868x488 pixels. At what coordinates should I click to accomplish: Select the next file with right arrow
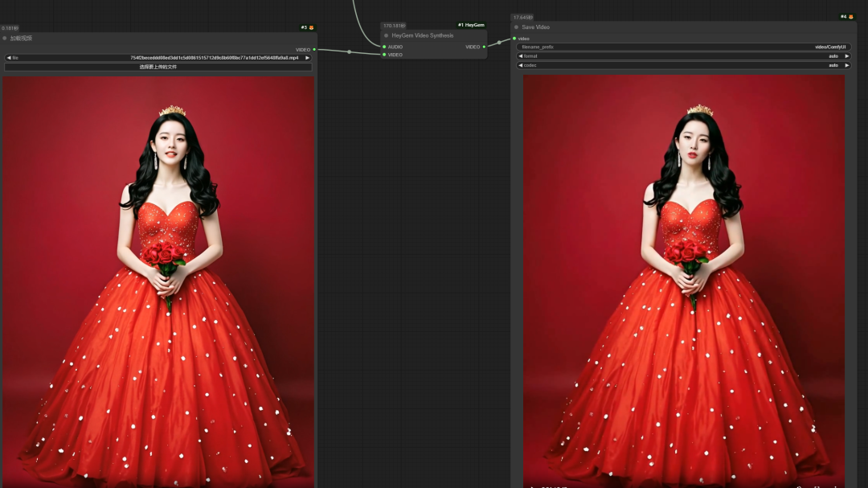click(307, 58)
